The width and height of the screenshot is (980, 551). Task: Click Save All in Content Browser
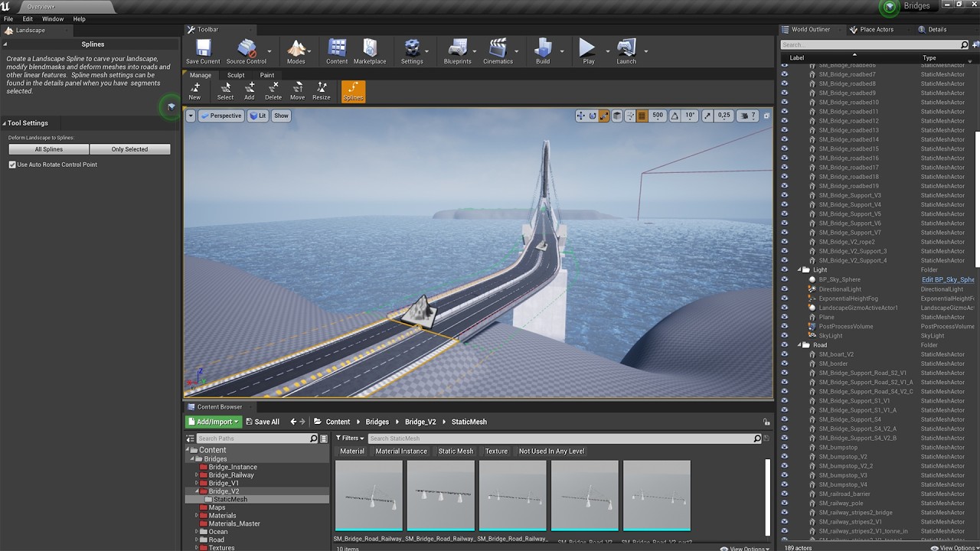(262, 422)
